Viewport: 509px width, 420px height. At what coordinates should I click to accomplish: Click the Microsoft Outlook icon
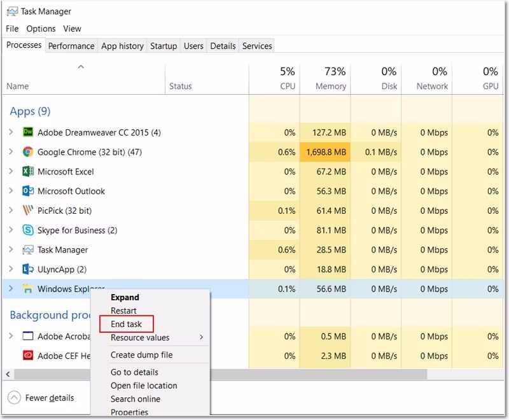click(28, 191)
